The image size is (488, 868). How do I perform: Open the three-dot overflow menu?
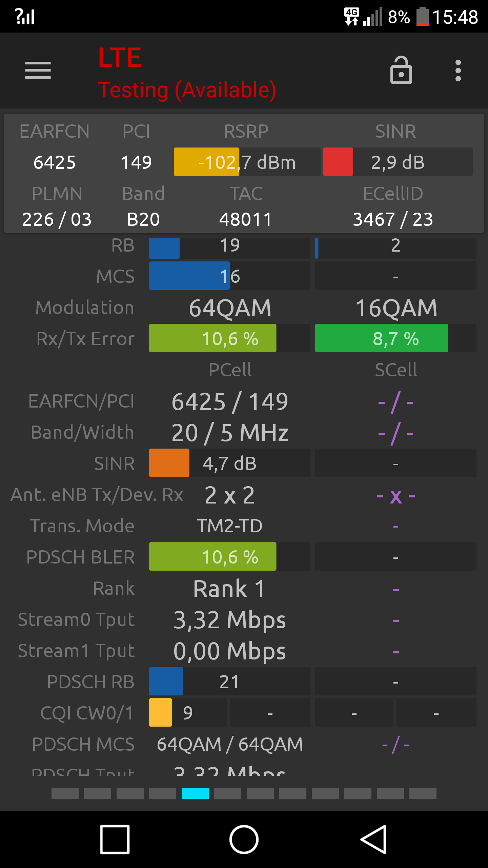coord(458,71)
